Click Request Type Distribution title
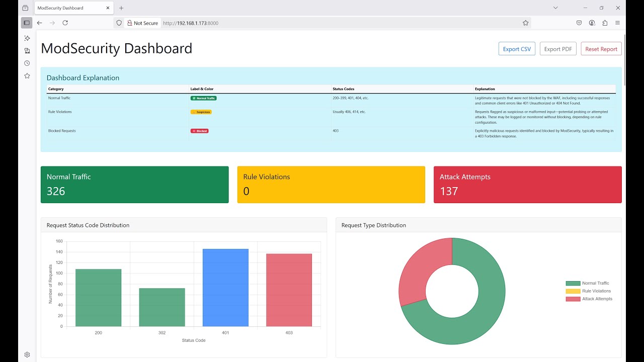 374,225
